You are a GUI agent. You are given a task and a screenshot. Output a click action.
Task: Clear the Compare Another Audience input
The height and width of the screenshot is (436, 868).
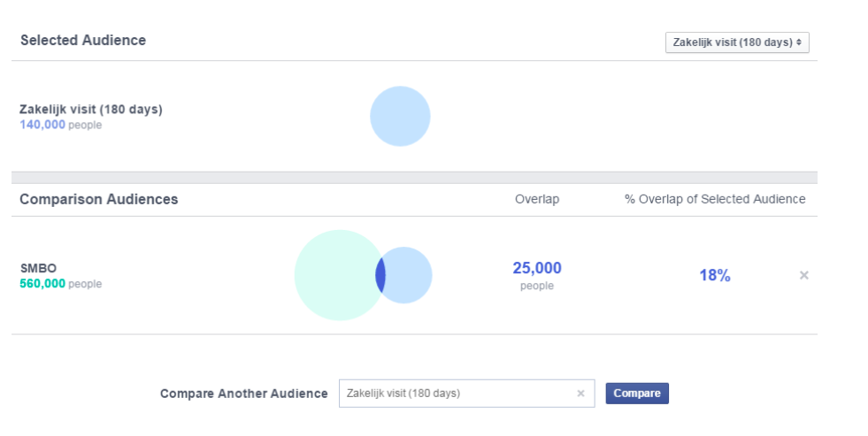point(580,394)
